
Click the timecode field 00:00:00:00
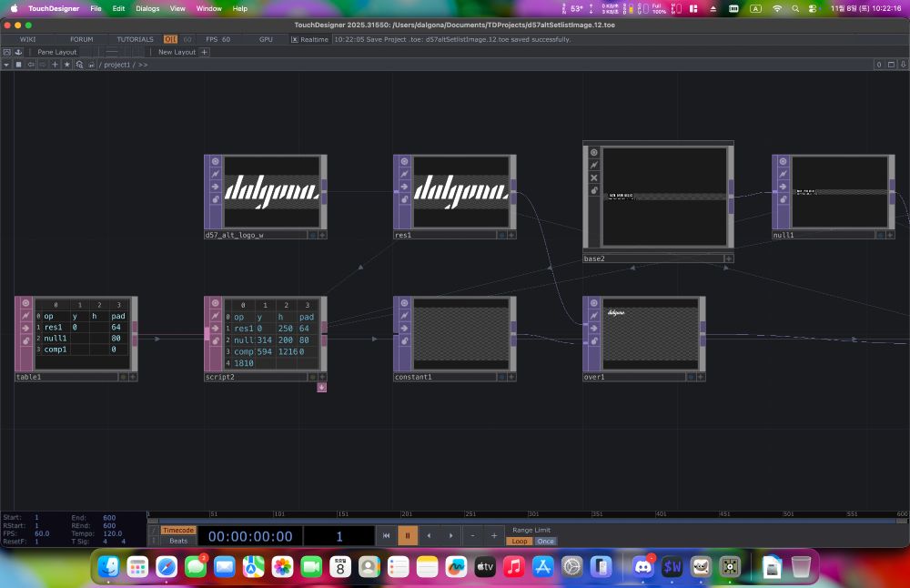[250, 536]
